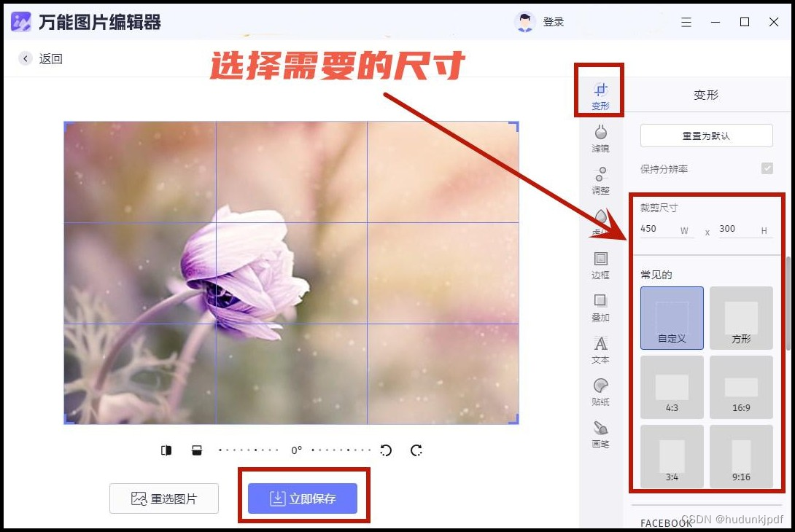Click the 立即保存 save button
The width and height of the screenshot is (795, 532).
tap(303, 498)
